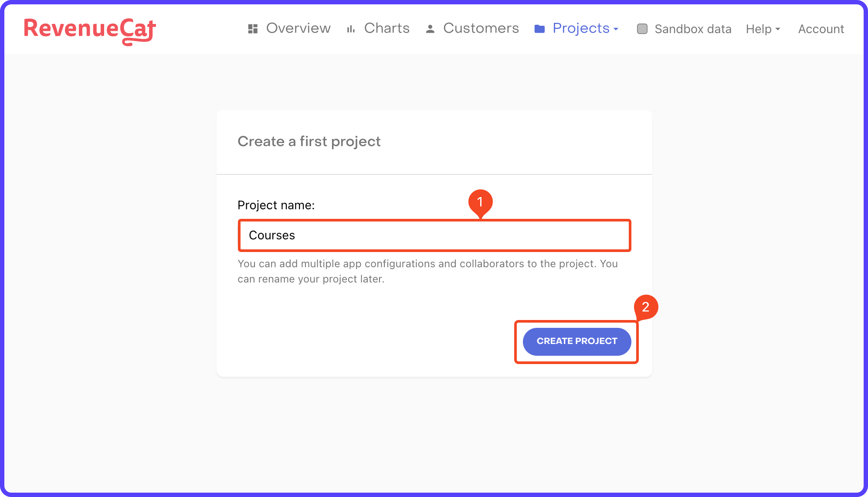Click the number 2 annotation marker
The width and height of the screenshot is (868, 497).
click(646, 307)
